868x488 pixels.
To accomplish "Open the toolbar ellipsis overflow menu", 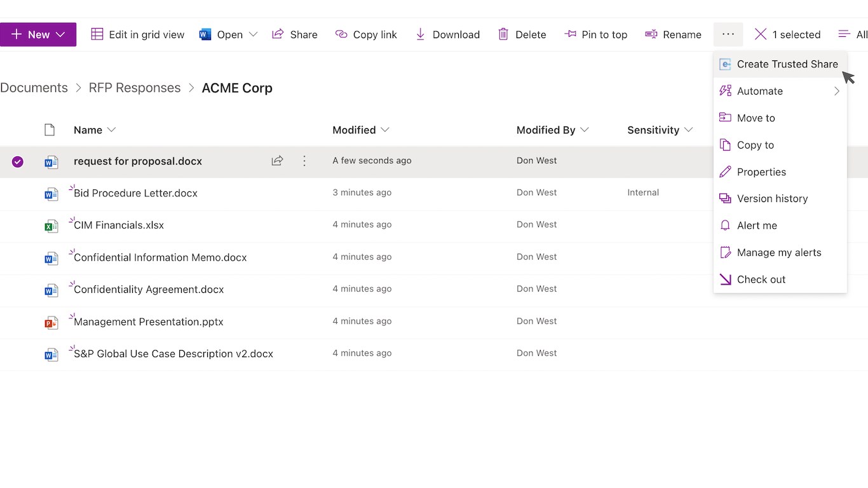I will coord(728,34).
